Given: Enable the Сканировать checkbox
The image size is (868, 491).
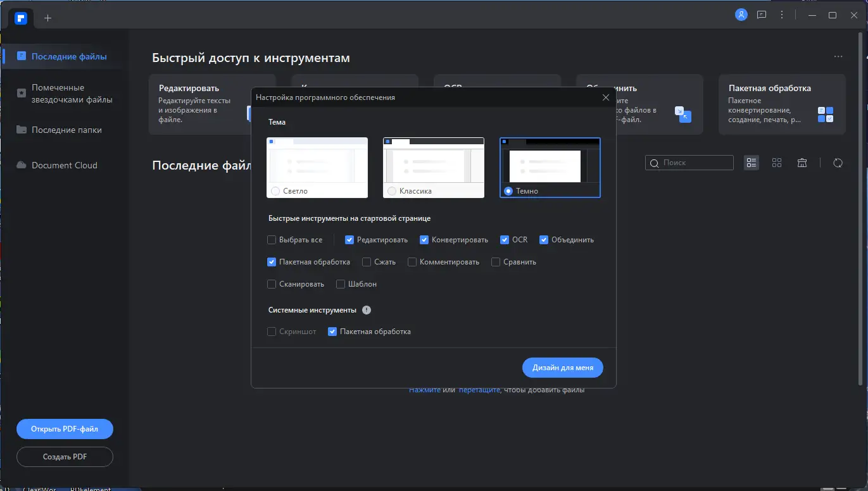Looking at the screenshot, I should point(272,284).
